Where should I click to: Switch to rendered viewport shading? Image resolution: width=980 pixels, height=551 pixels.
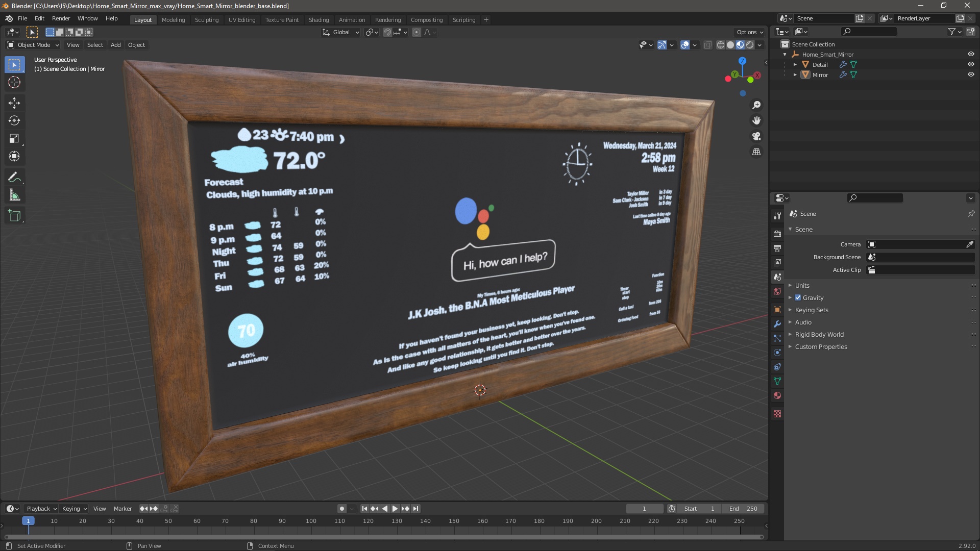[x=750, y=45]
